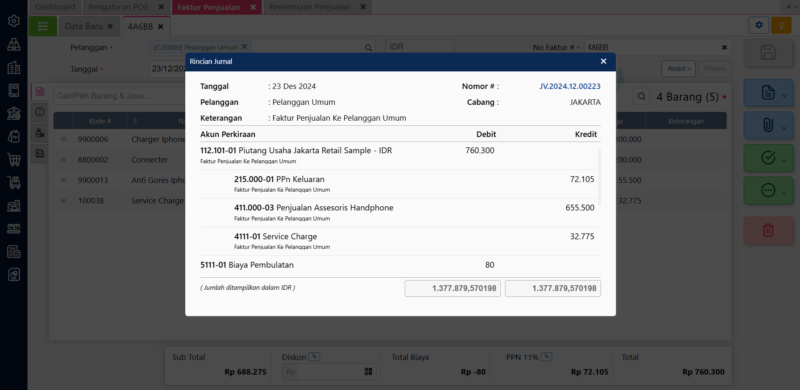This screenshot has width=800, height=390.
Task: Close the Pengaturan POS tab
Action: pos(161,7)
